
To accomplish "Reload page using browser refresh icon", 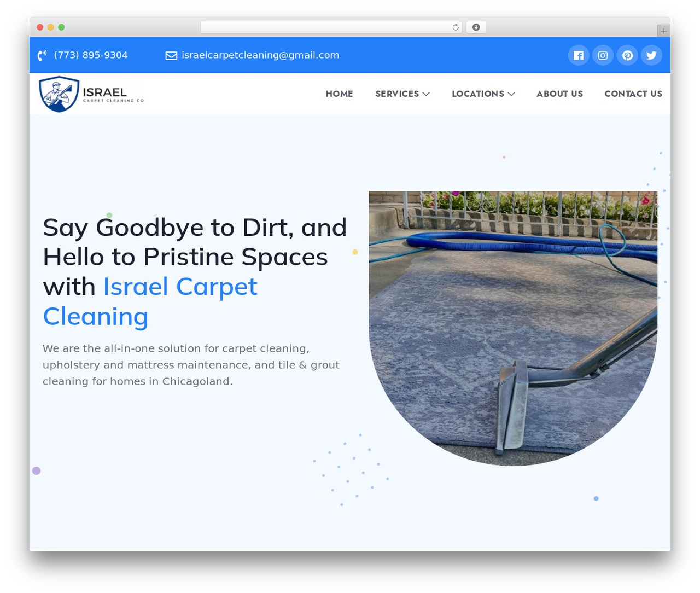I will (456, 27).
